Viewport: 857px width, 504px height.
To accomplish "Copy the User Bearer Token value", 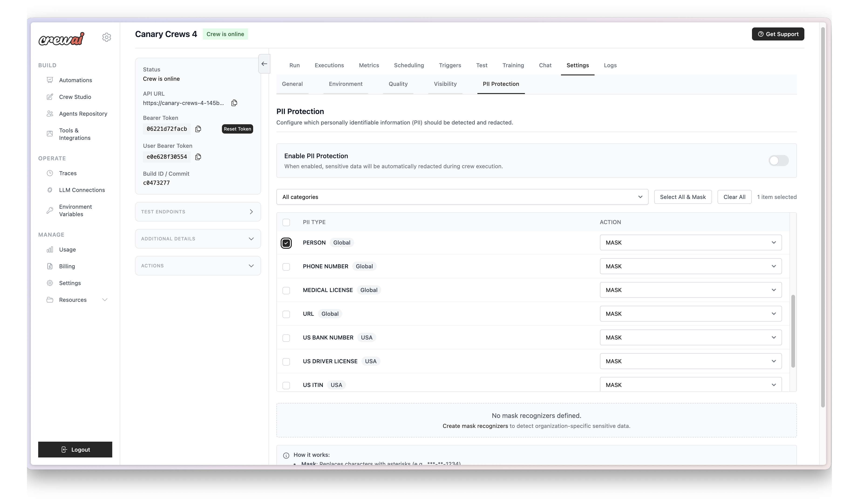I will 198,157.
